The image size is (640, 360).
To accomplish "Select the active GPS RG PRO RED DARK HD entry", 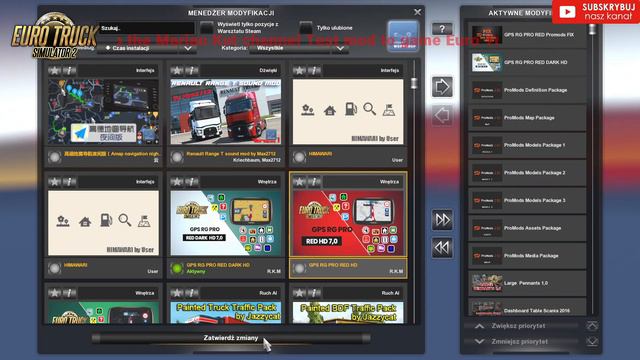I will click(x=527, y=62).
